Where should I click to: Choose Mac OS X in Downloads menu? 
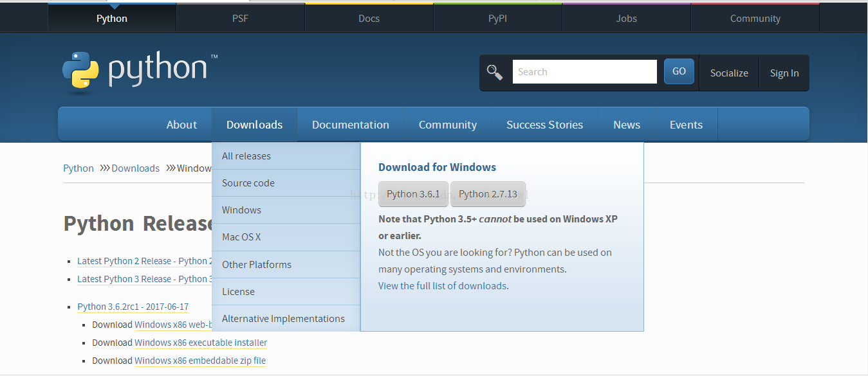(x=286, y=237)
